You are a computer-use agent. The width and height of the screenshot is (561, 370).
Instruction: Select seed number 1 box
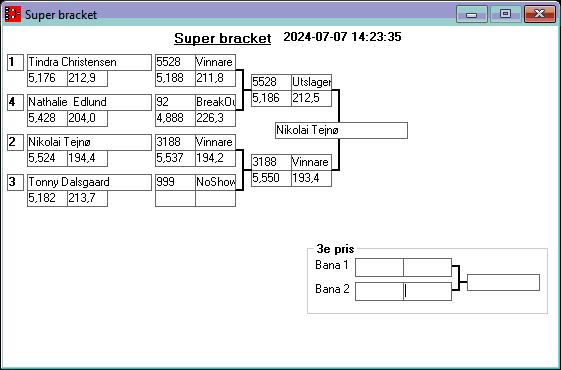click(x=15, y=62)
